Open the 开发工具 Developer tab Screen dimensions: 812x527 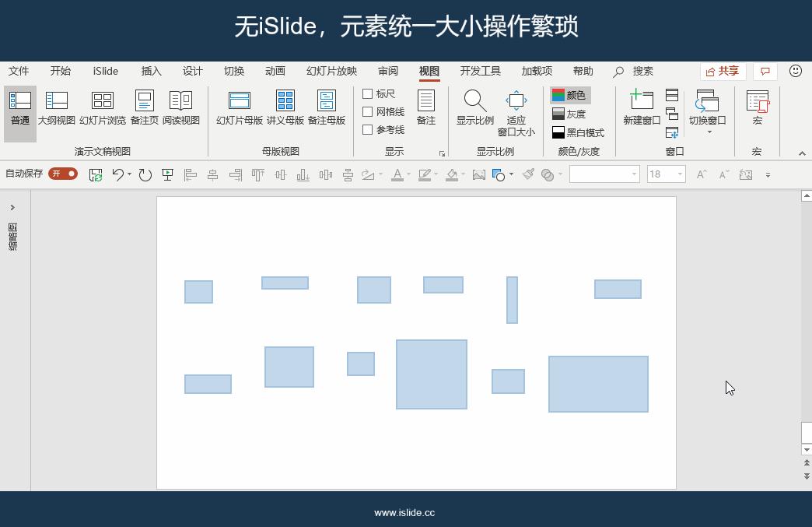coord(481,71)
